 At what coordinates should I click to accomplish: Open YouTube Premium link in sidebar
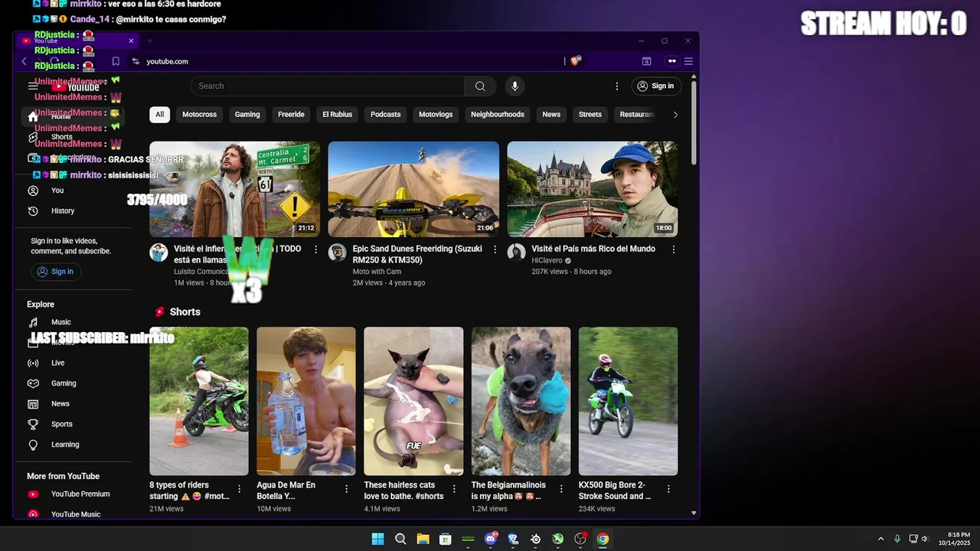pos(73,494)
